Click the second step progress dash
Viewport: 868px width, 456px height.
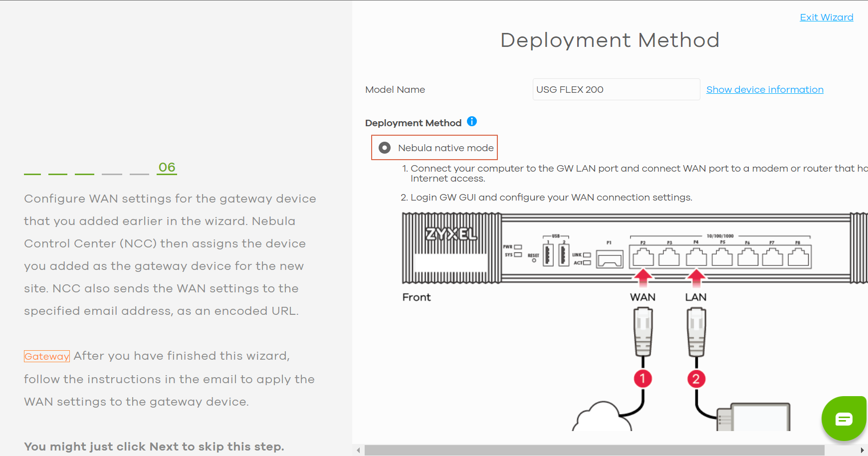58,174
